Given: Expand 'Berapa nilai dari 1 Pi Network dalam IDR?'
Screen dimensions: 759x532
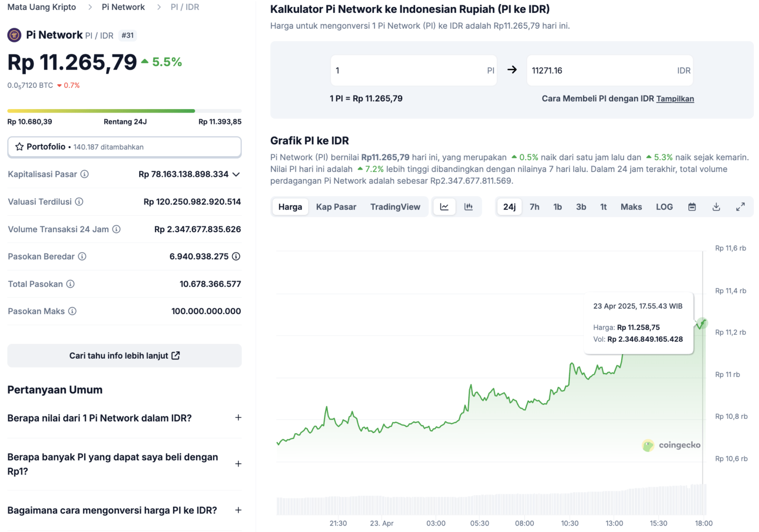Looking at the screenshot, I should click(238, 417).
